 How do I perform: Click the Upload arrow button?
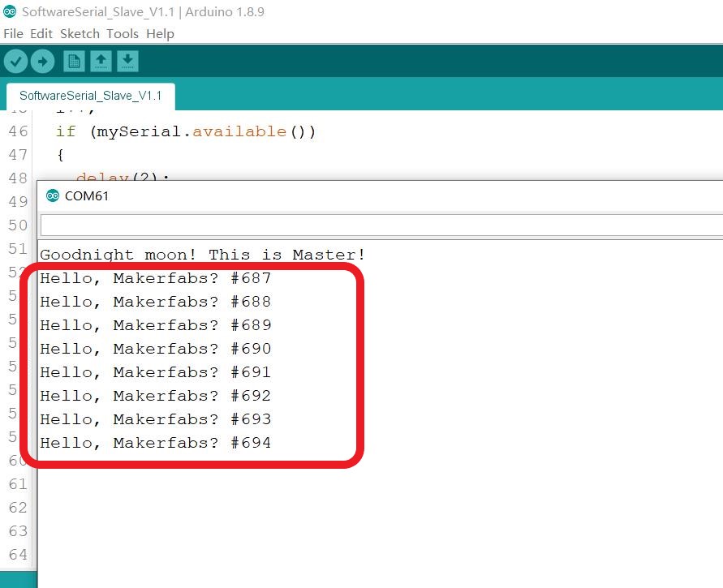pos(42,62)
